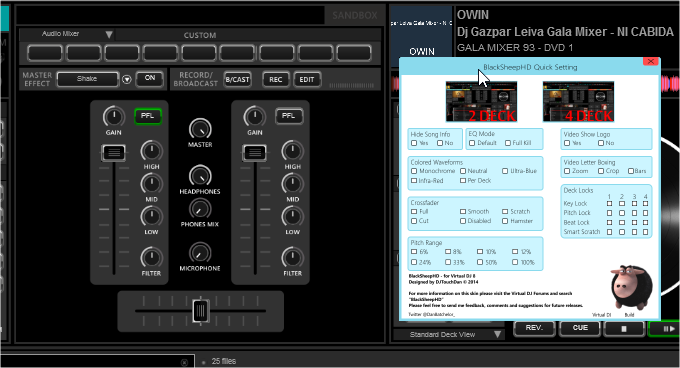
Task: Open the master effect selection arrow
Action: 127,79
